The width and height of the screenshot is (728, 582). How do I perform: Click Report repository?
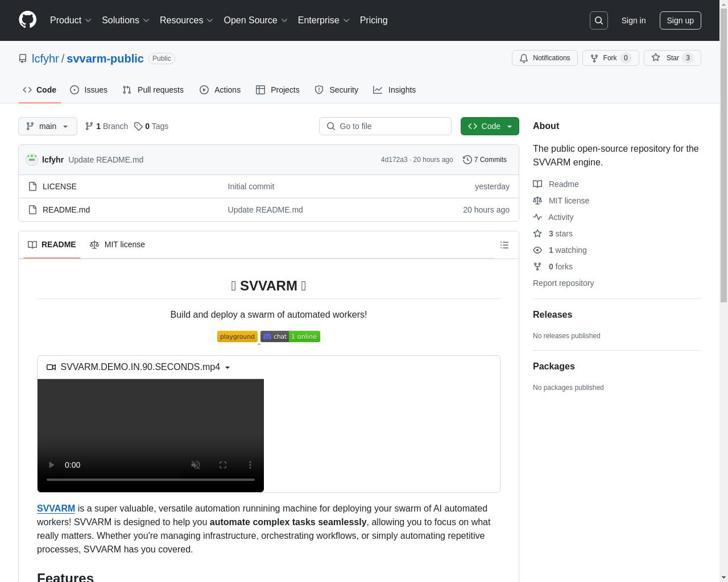563,283
